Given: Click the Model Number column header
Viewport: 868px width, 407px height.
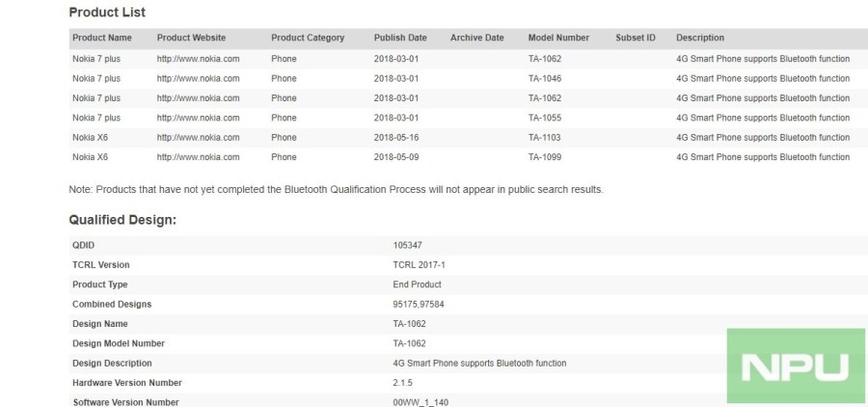Looking at the screenshot, I should 558,38.
